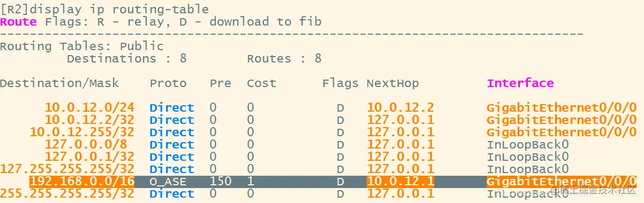Click the "Cost" column header
Viewport: 644px width, 203px height.
[x=262, y=83]
